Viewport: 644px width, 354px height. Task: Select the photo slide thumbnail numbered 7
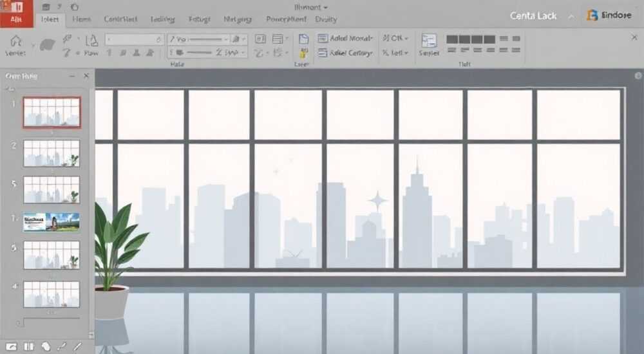point(52,222)
